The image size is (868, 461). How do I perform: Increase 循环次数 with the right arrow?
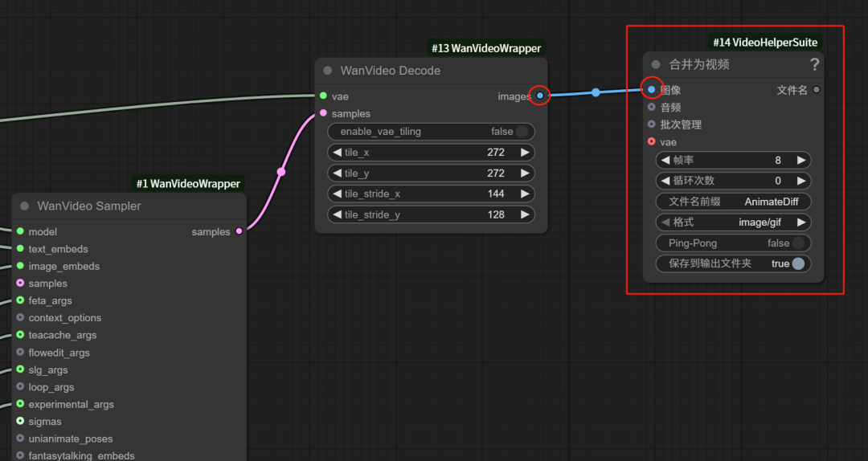point(800,182)
